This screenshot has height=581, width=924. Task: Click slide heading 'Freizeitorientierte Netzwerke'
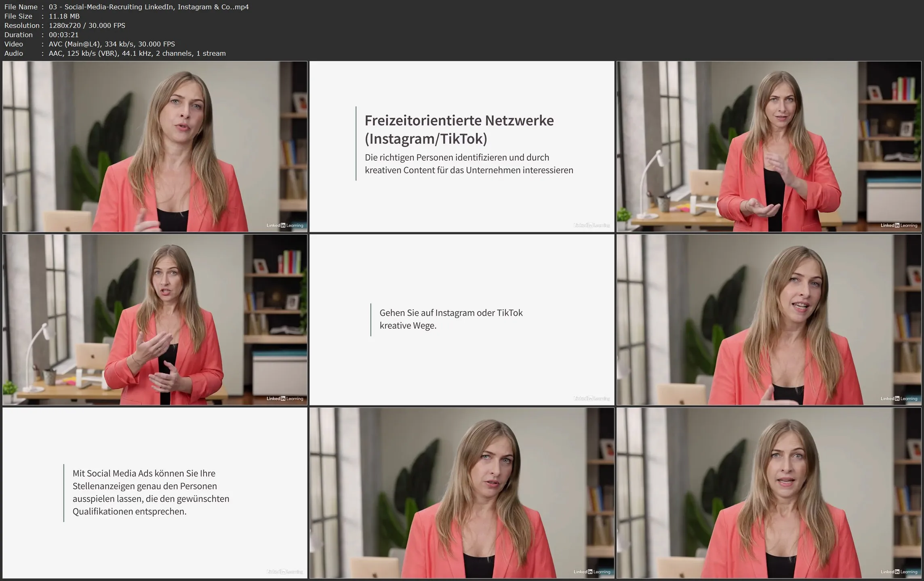(459, 120)
